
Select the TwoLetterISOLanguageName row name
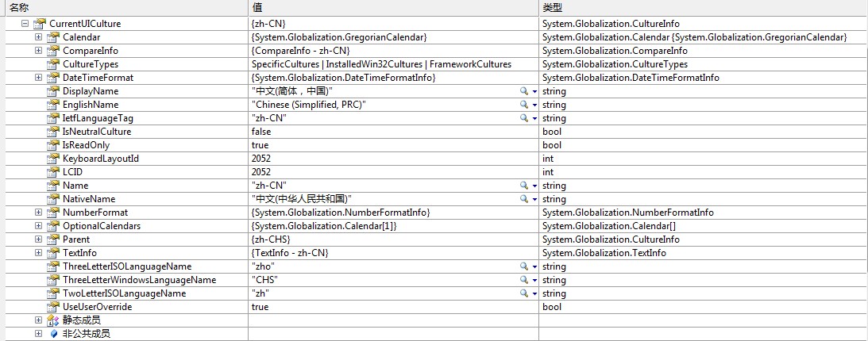click(124, 293)
